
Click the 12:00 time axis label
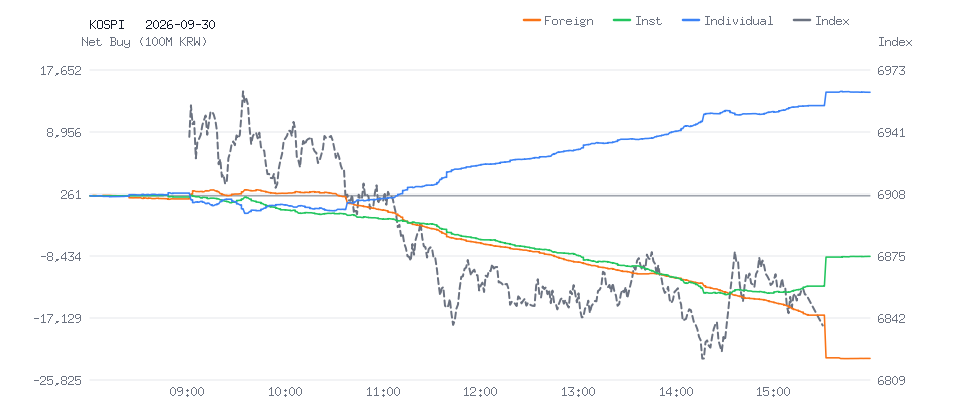480,392
